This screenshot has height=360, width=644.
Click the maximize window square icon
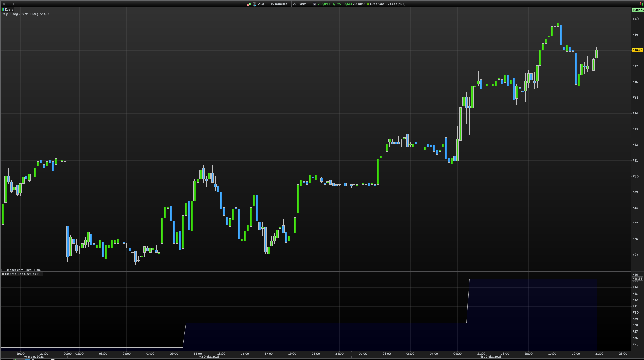[x=12, y=4]
